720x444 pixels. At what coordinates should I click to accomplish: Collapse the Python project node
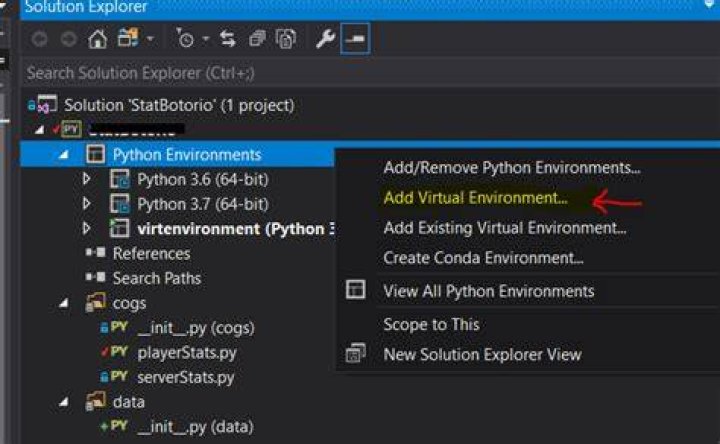click(x=40, y=130)
